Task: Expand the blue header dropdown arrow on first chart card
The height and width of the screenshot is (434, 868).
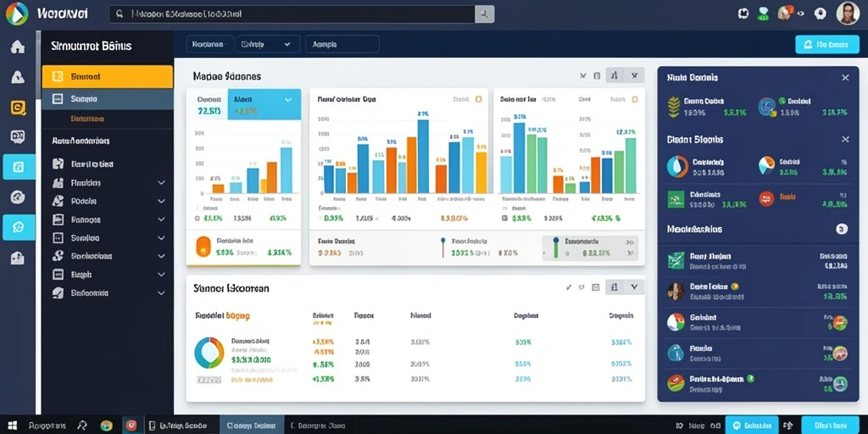Action: [288, 100]
